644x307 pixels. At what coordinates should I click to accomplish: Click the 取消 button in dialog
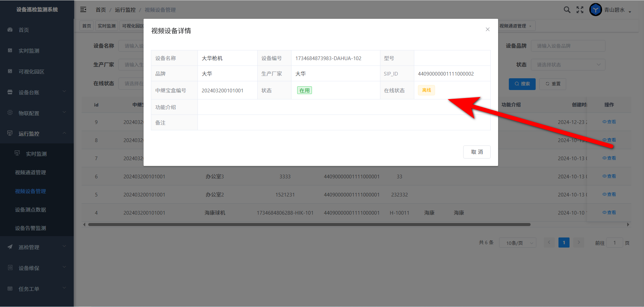click(477, 152)
